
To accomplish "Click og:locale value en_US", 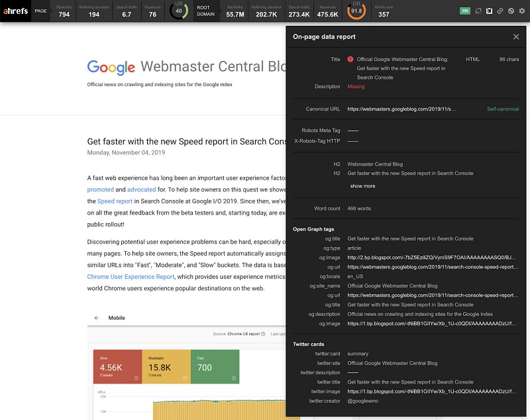I will (355, 276).
